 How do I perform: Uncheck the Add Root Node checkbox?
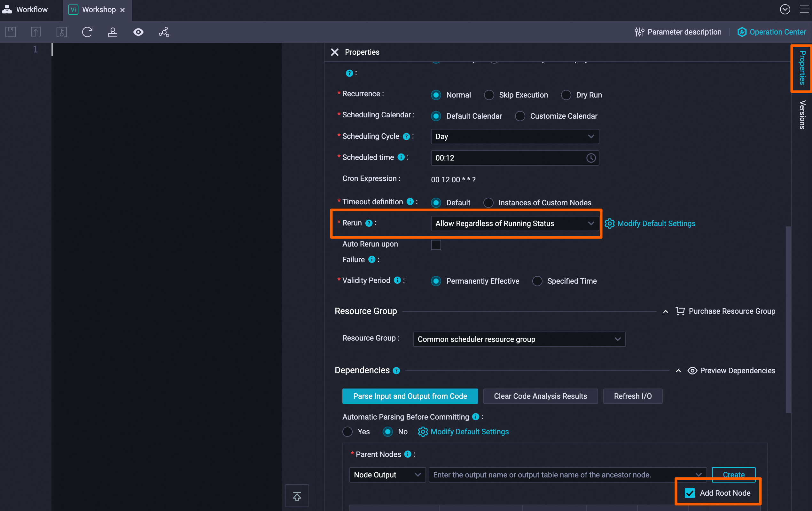point(690,493)
